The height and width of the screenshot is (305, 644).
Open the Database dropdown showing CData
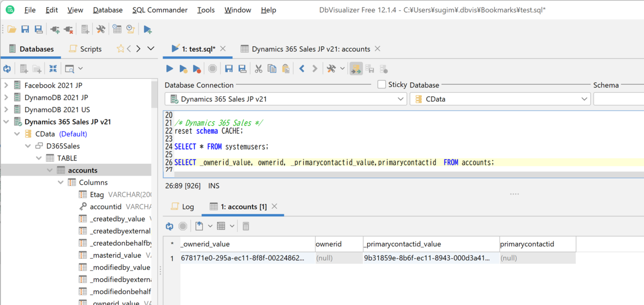point(500,99)
